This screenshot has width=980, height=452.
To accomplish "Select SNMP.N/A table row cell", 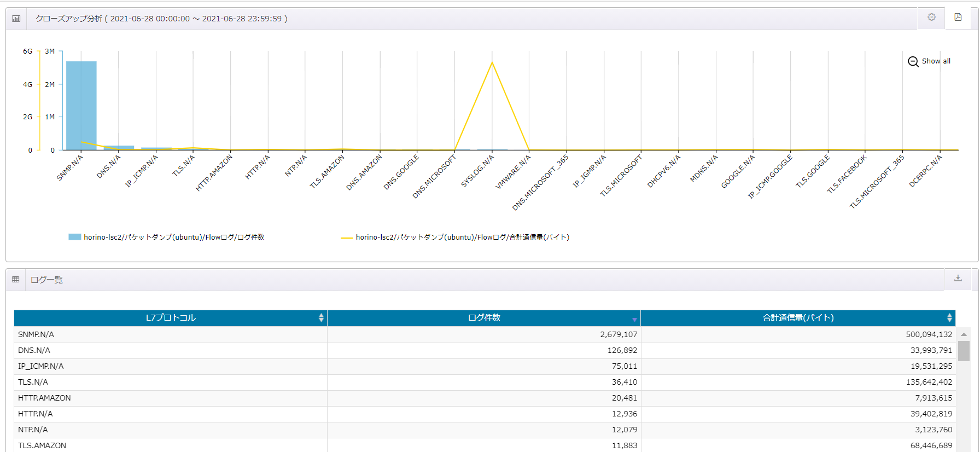I will [x=171, y=334].
